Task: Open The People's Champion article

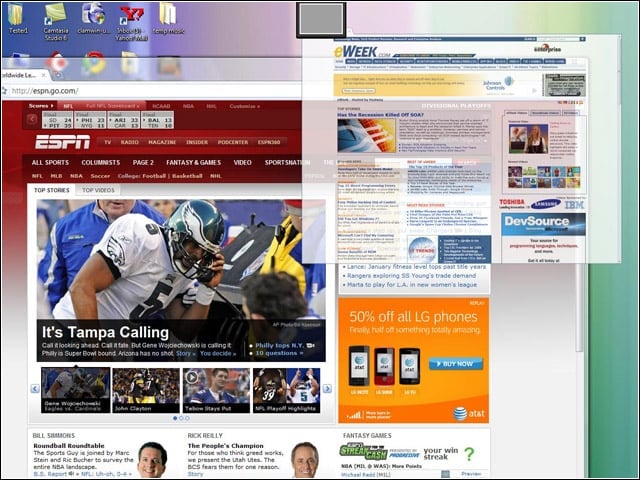Action: 225,446
